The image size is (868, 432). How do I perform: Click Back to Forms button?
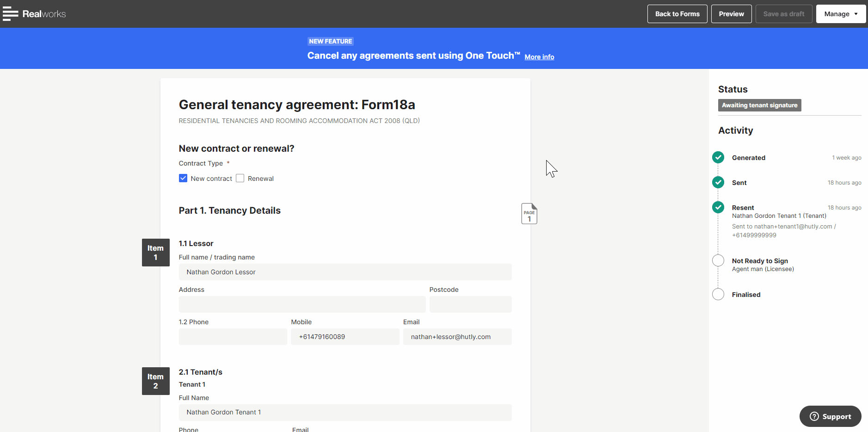677,14
